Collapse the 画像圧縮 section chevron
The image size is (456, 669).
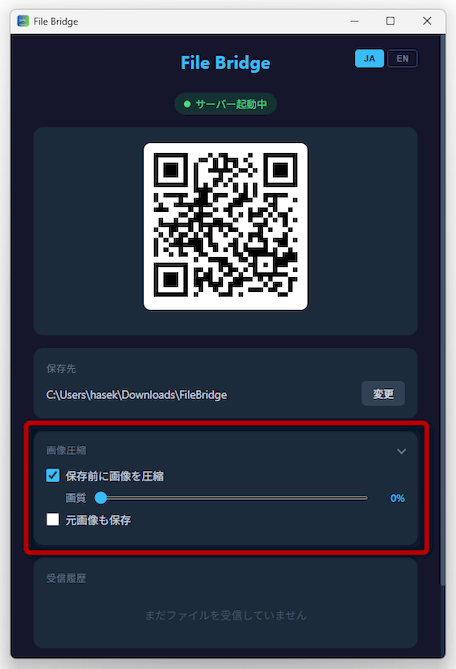[401, 451]
